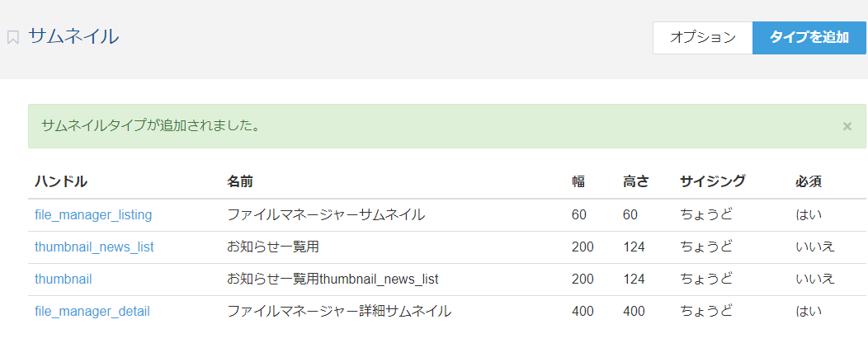Click the サムネイル page title

coord(73,36)
